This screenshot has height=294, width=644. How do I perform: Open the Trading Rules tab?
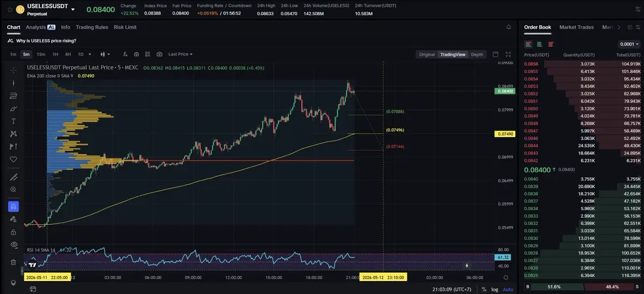(92, 27)
